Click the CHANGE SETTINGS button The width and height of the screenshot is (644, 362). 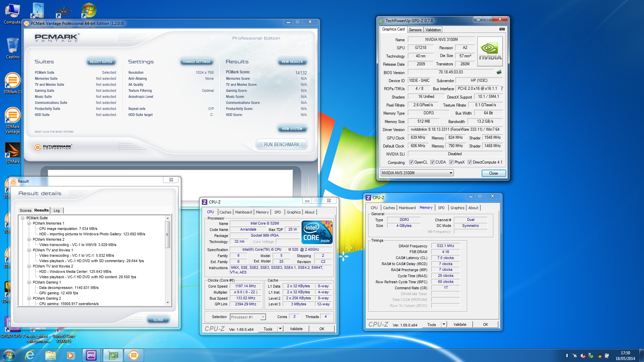(x=196, y=62)
